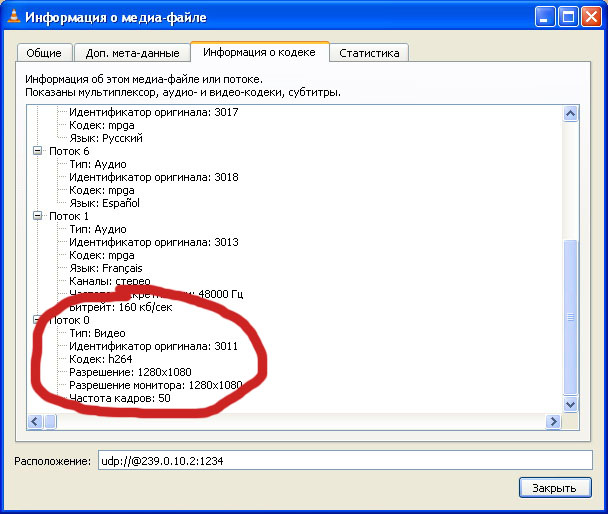Select Кодек: mpga under Поток 6
This screenshot has height=514, width=608.
point(102,190)
